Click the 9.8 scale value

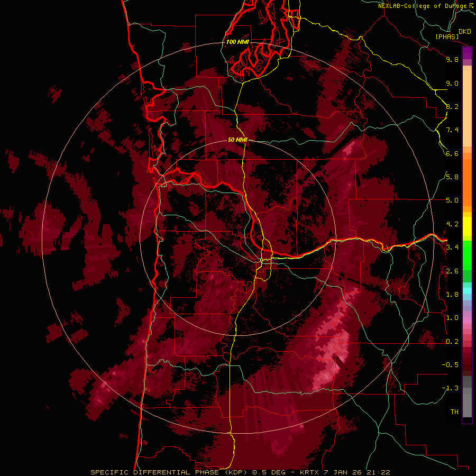pos(452,59)
